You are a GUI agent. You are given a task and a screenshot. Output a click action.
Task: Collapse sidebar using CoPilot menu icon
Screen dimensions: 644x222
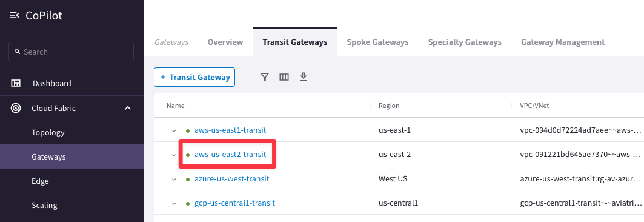[15, 16]
